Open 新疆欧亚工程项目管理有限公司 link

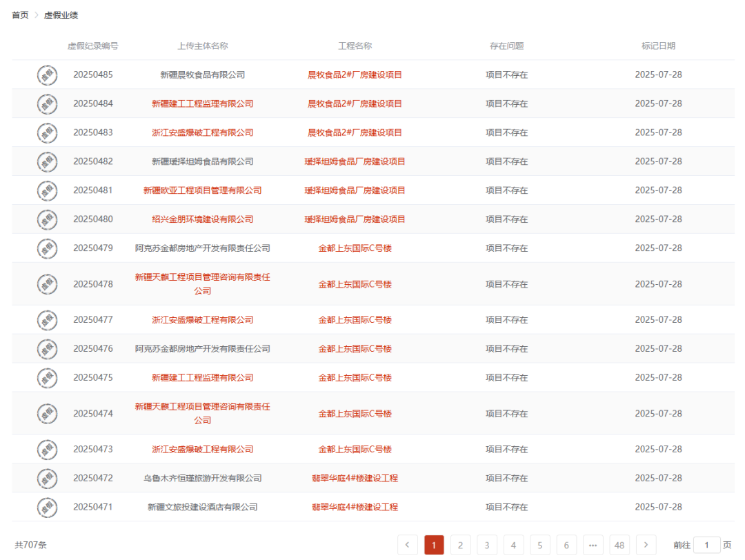click(x=202, y=190)
